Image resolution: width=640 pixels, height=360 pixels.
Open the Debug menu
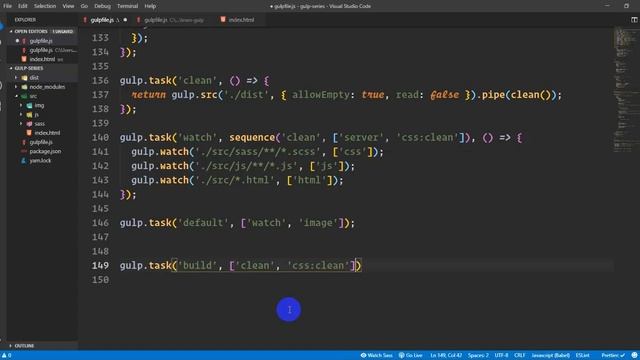click(102, 6)
